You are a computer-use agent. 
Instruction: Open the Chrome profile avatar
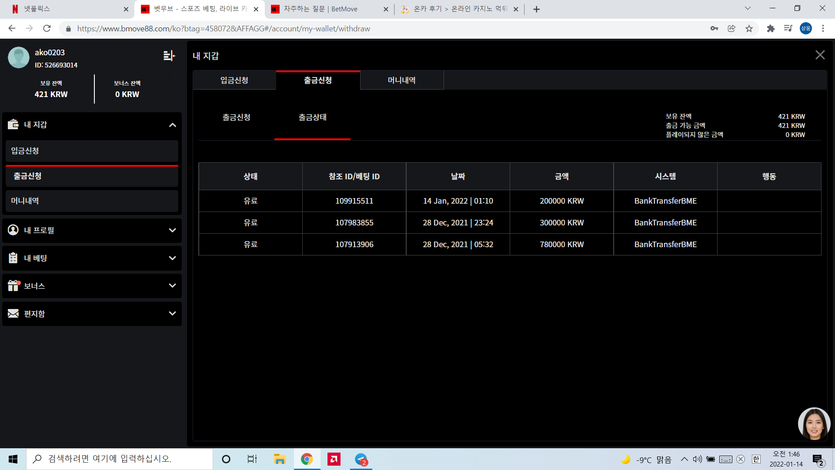click(806, 29)
